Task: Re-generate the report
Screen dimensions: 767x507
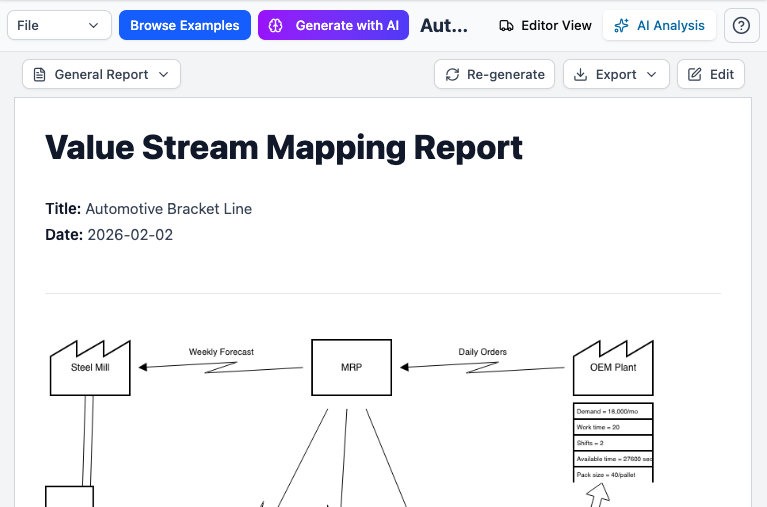Action: point(494,74)
